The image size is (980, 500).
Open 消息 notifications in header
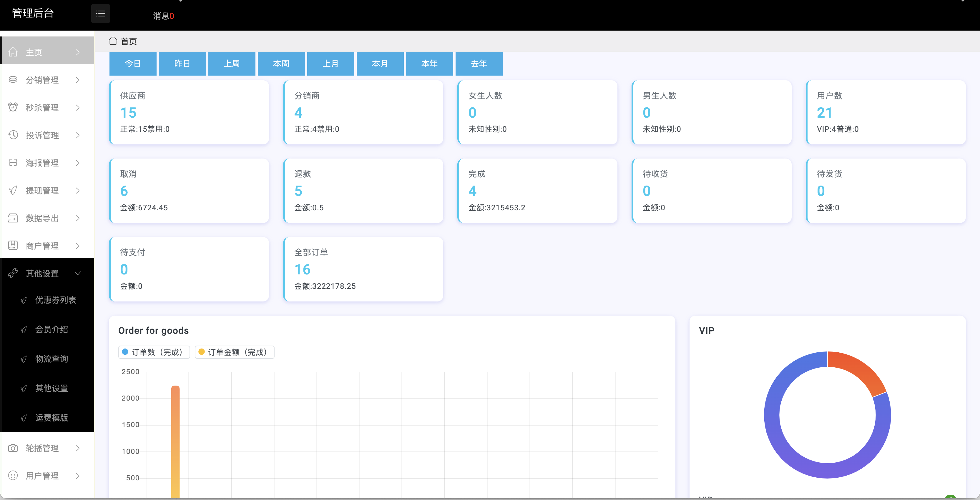(x=163, y=16)
